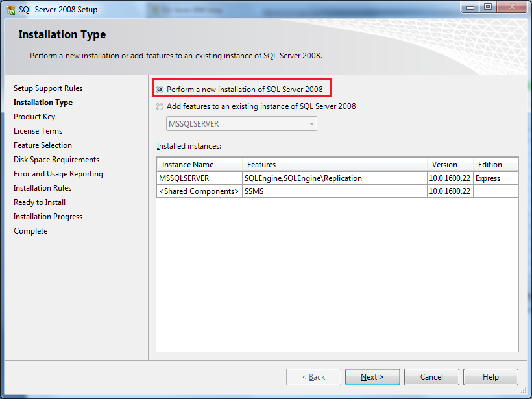Click the Cancel button

point(431,377)
